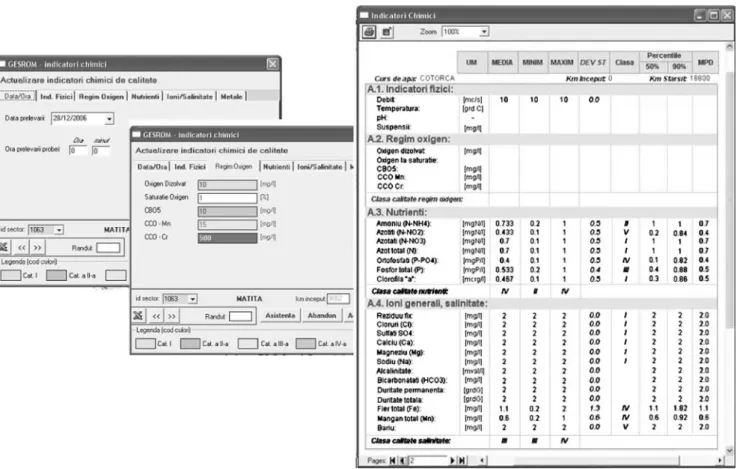Click Randul field in front GESROM window
This screenshot has height=469, width=740.
(x=241, y=316)
